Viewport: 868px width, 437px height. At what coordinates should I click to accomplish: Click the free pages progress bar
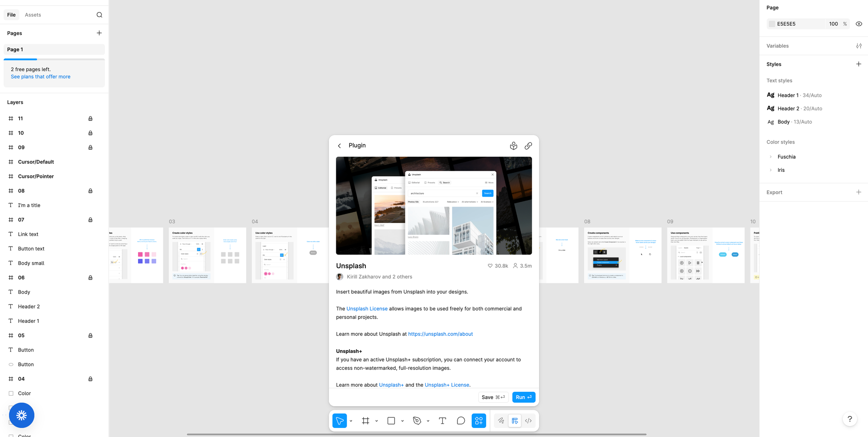54,59
